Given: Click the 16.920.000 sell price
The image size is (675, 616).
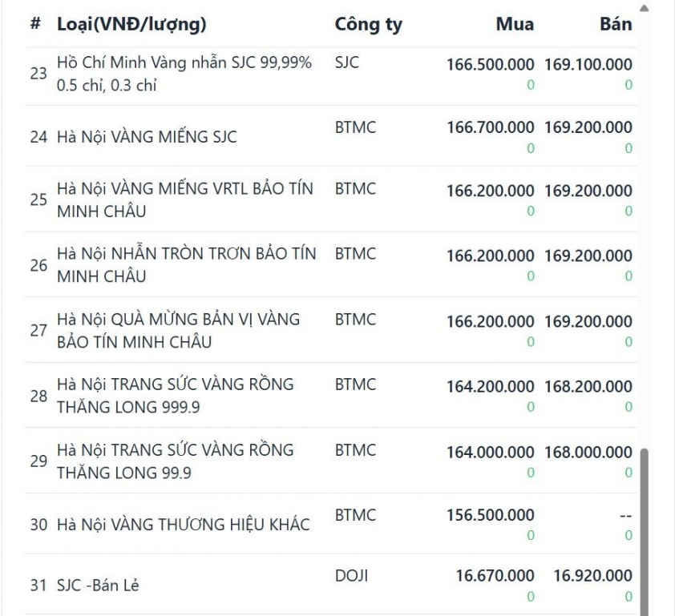Looking at the screenshot, I should (592, 576).
